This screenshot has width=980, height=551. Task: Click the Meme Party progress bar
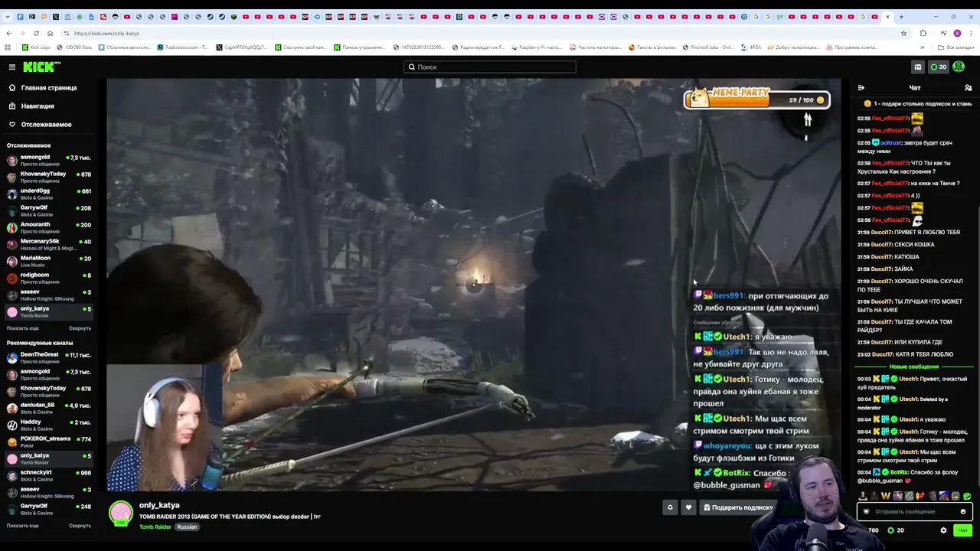tap(756, 99)
